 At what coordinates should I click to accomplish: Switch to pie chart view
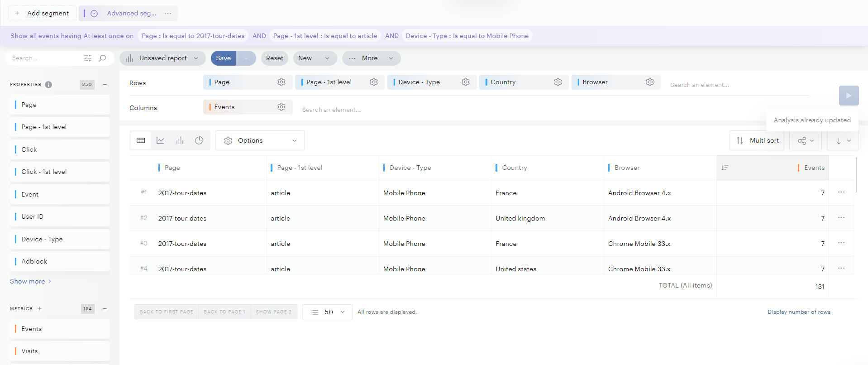point(199,140)
